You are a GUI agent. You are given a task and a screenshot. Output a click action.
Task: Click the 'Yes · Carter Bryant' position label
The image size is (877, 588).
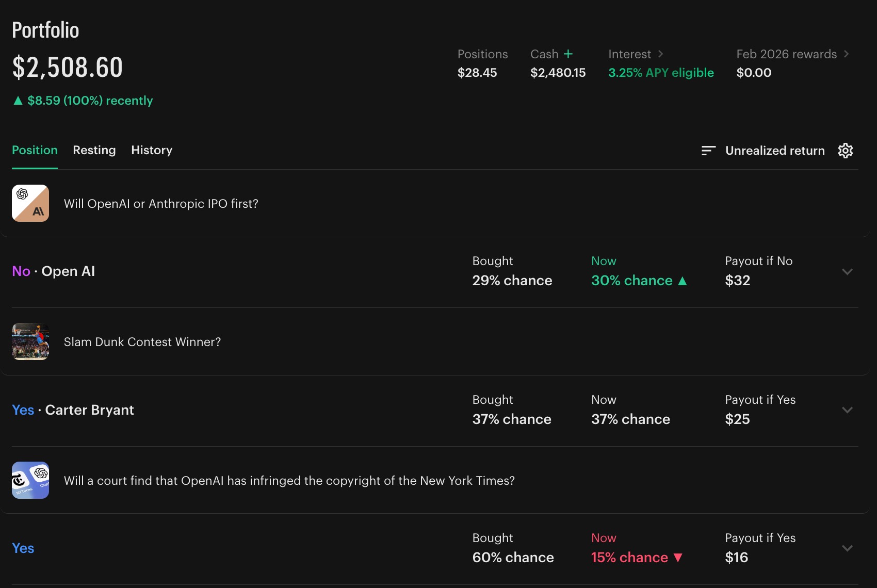(x=73, y=410)
